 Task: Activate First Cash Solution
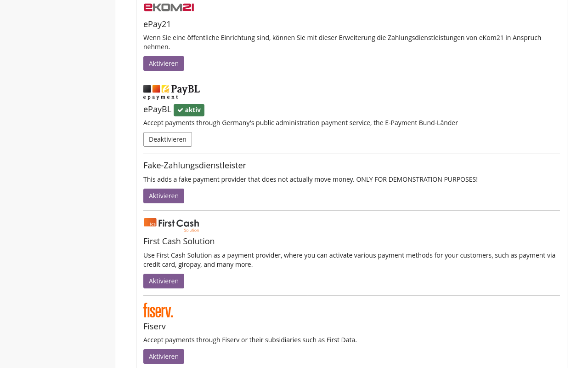click(x=164, y=281)
